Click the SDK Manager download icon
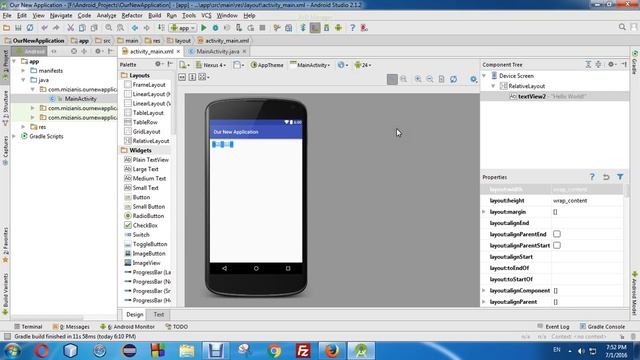The height and width of the screenshot is (360, 640). tap(327, 28)
